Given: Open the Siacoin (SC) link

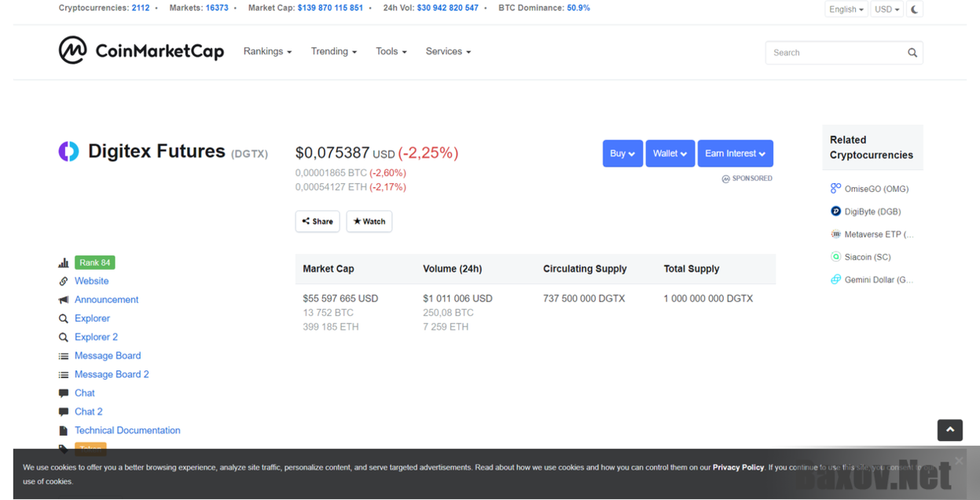Looking at the screenshot, I should coord(868,257).
